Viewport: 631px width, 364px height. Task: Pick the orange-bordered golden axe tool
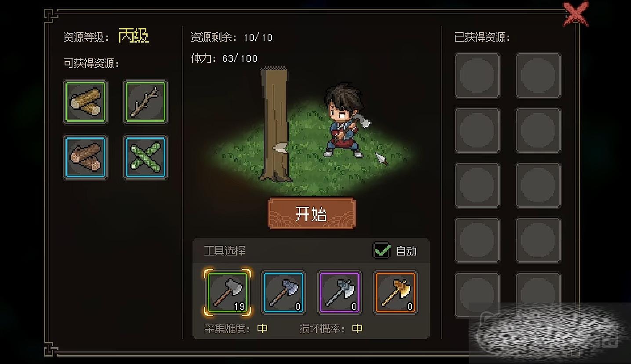[395, 292]
